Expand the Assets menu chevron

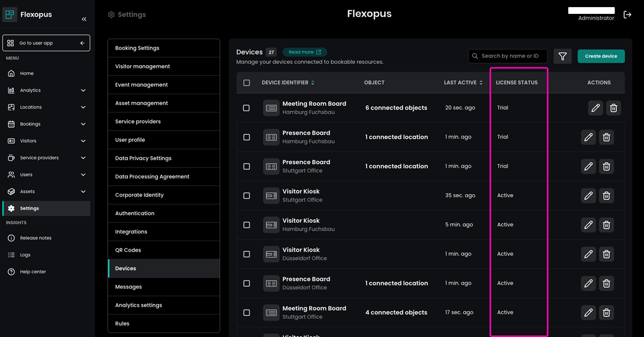click(x=83, y=192)
